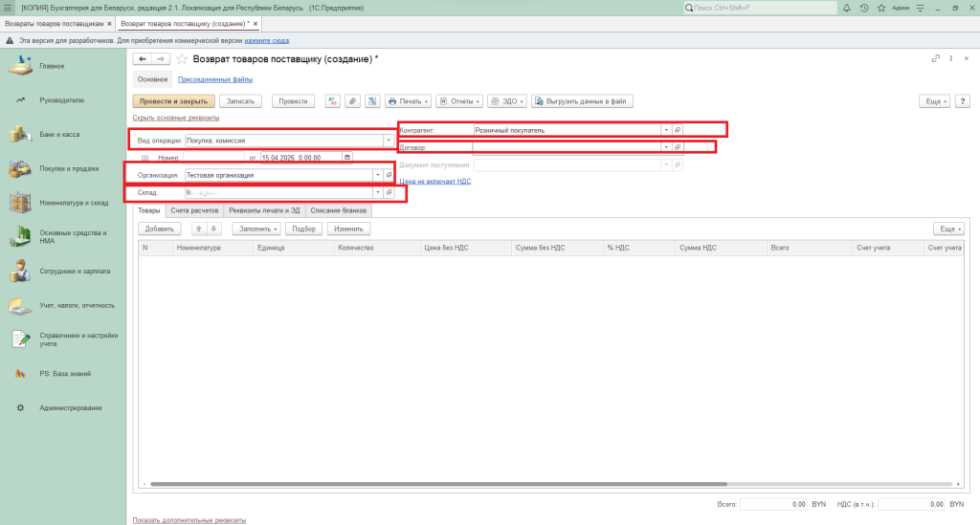Click the Дт/Кт postings icon
The width and height of the screenshot is (980, 525).
coord(333,100)
